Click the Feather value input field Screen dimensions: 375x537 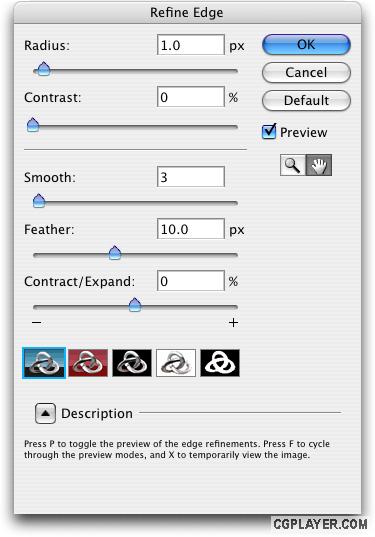pos(191,229)
